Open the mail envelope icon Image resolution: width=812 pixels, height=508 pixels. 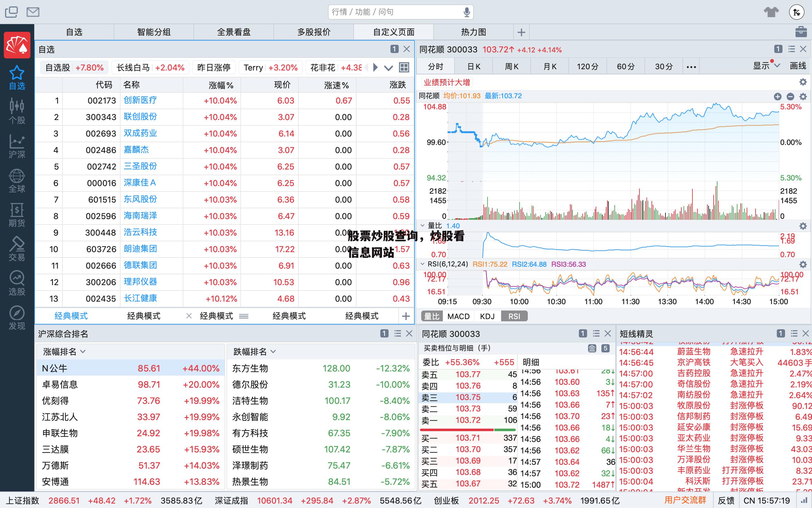coord(33,12)
